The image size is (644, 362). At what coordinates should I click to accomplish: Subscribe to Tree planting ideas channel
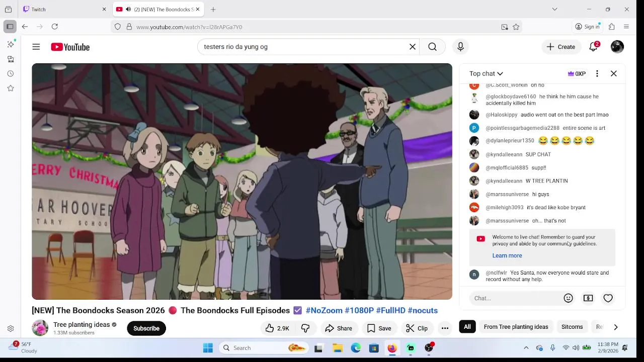[146, 328]
